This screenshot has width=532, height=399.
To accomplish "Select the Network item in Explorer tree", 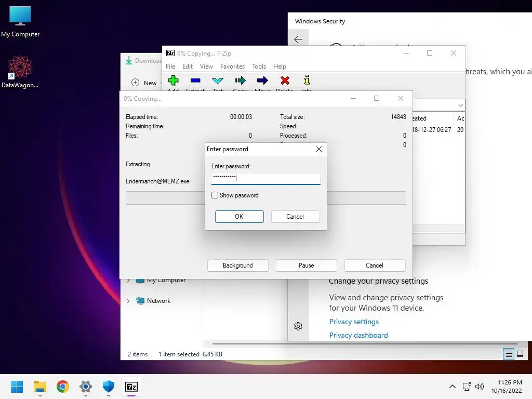I will click(158, 301).
